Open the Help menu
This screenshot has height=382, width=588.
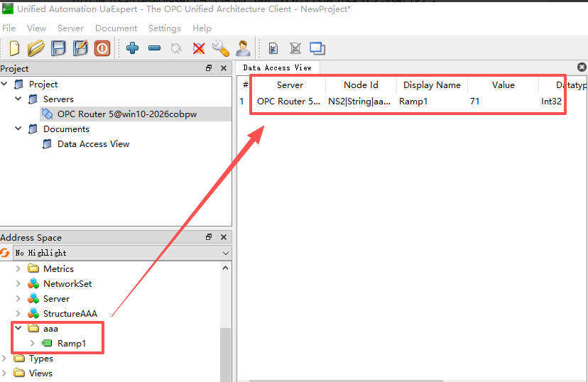[x=202, y=28]
